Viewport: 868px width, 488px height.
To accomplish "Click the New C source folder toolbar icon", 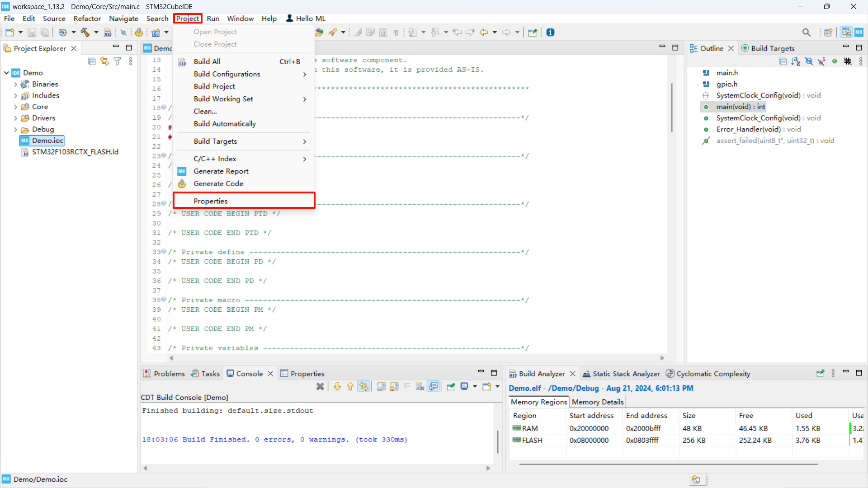I will click(x=156, y=33).
